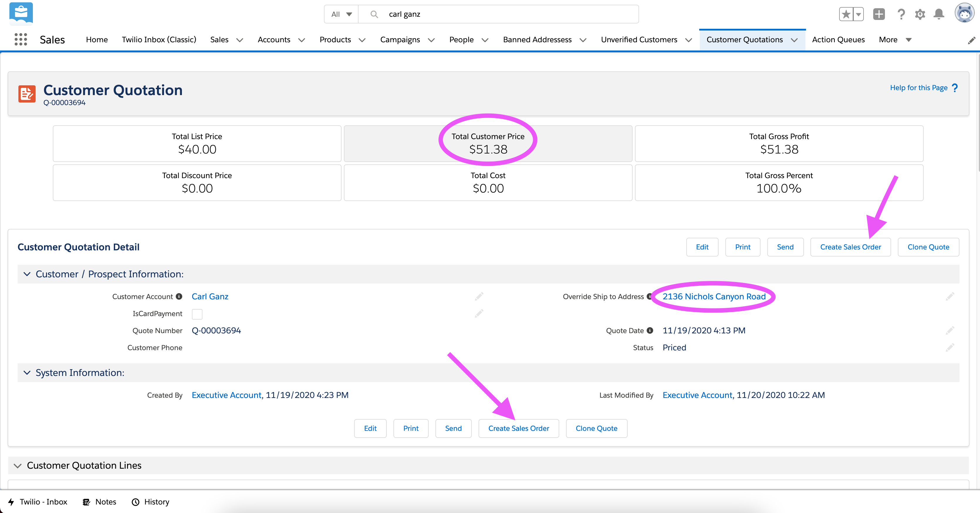Open the Twilio Inbox (Classic) tab
The width and height of the screenshot is (980, 513).
tap(159, 40)
